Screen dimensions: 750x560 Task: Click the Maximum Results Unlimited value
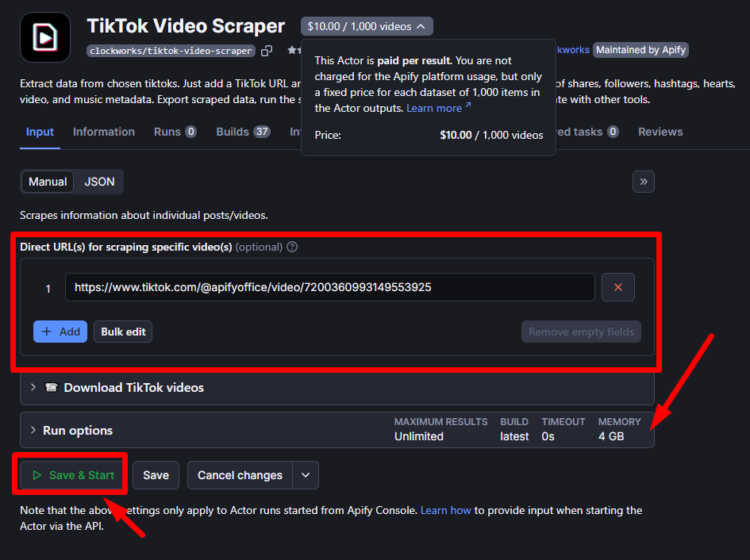point(418,436)
